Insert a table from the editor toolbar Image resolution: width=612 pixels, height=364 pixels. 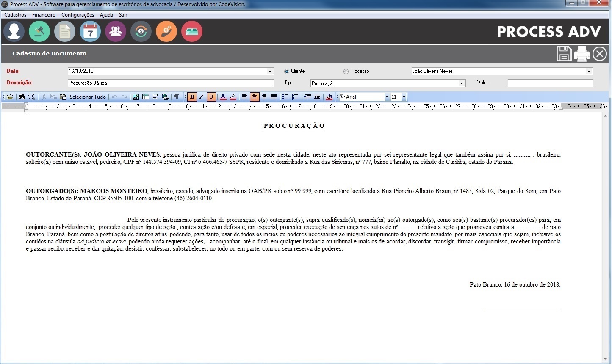pos(146,97)
